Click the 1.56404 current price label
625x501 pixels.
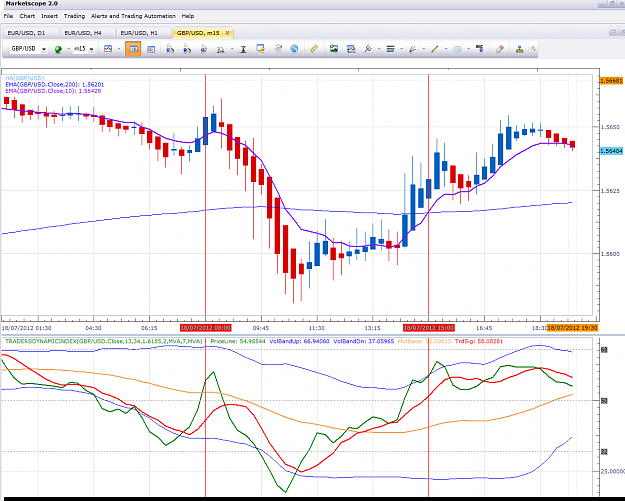[x=611, y=151]
